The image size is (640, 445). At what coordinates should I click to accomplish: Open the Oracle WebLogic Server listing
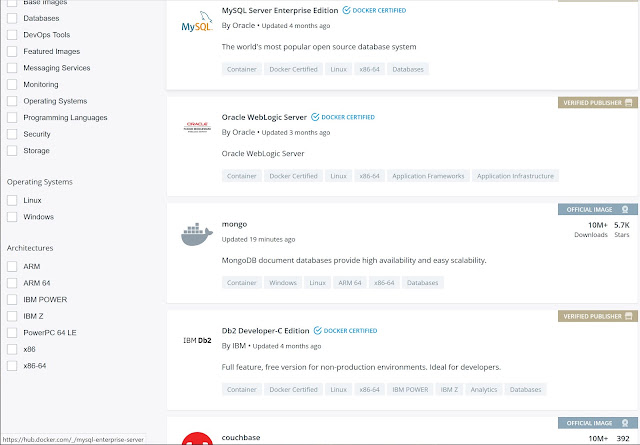[264, 117]
